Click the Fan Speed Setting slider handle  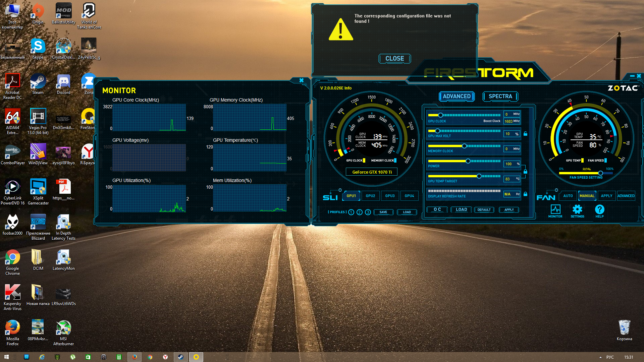[600, 173]
